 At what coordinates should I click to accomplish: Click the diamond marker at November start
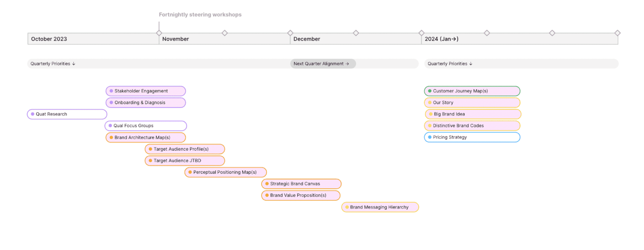click(x=159, y=33)
